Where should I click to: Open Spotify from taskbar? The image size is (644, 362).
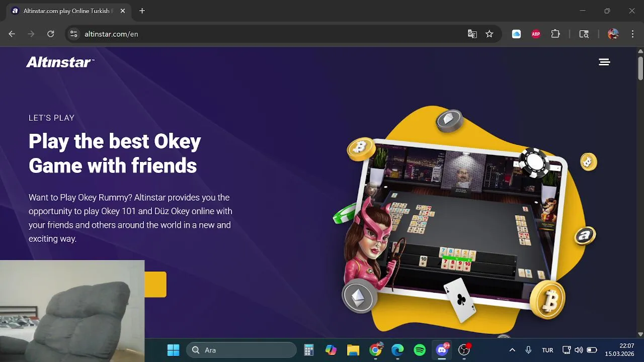click(x=420, y=350)
